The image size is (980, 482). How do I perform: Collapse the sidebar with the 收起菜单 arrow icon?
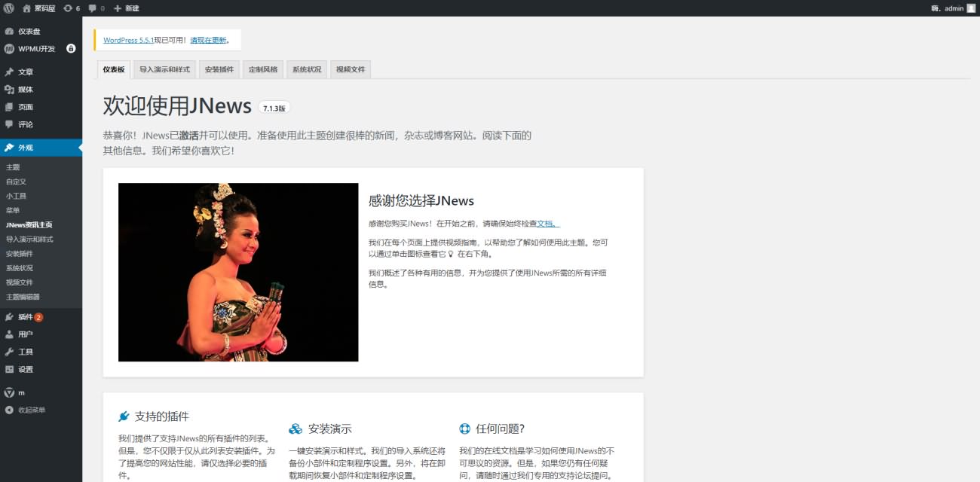coord(9,410)
